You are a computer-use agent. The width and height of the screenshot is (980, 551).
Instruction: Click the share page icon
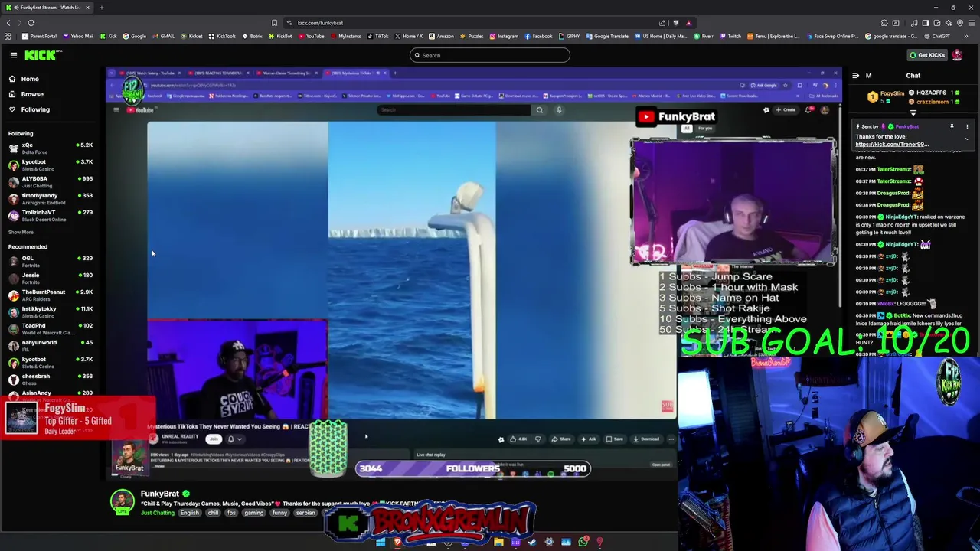tap(662, 23)
